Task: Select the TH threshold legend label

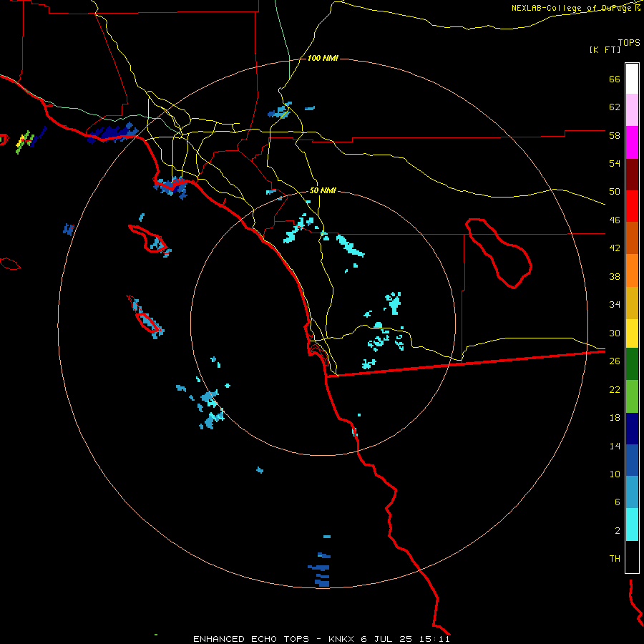Action: pyautogui.click(x=615, y=559)
